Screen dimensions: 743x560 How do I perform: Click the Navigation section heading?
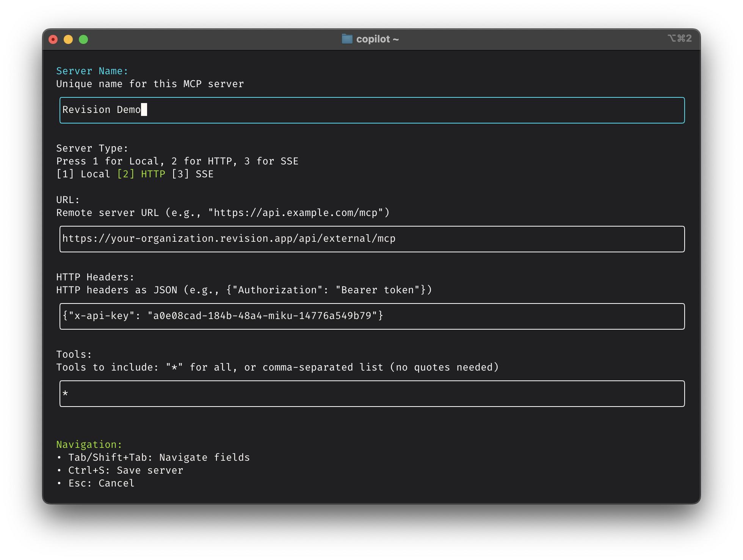pyautogui.click(x=89, y=444)
